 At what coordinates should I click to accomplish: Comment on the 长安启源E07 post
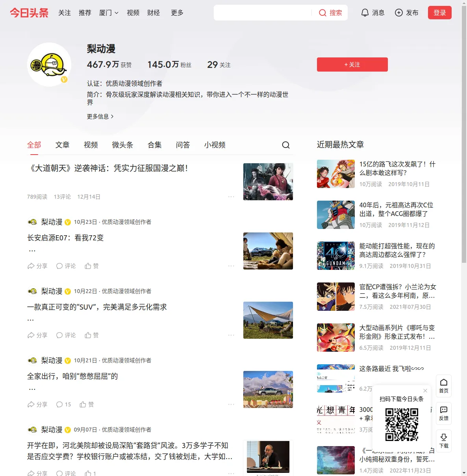coord(66,266)
